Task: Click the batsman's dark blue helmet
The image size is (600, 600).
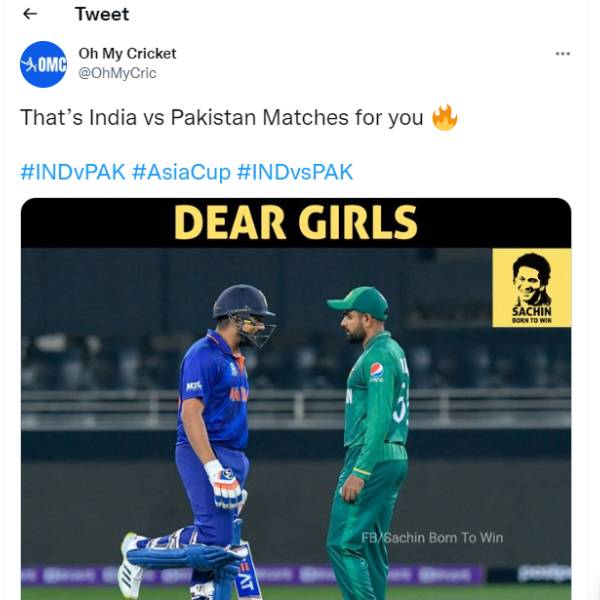Action: [x=243, y=302]
